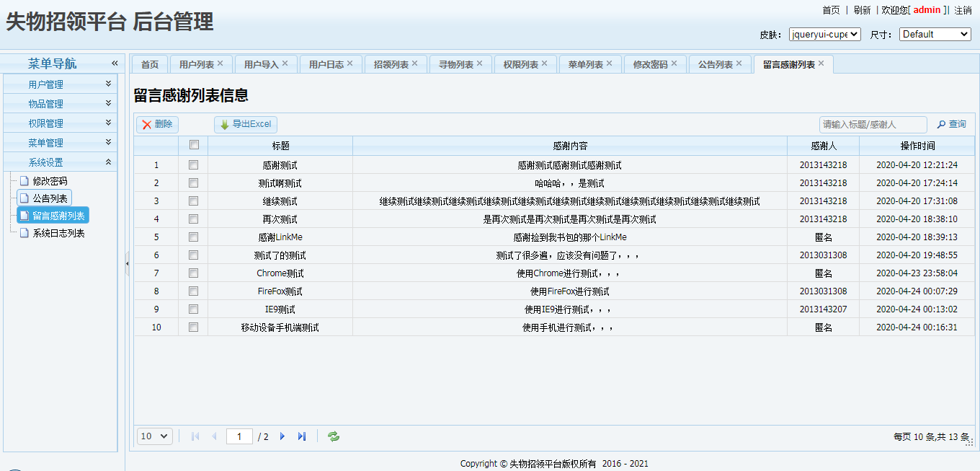Open the 皮肤 skin dropdown
Viewport: 980px width, 471px height.
pyautogui.click(x=824, y=35)
